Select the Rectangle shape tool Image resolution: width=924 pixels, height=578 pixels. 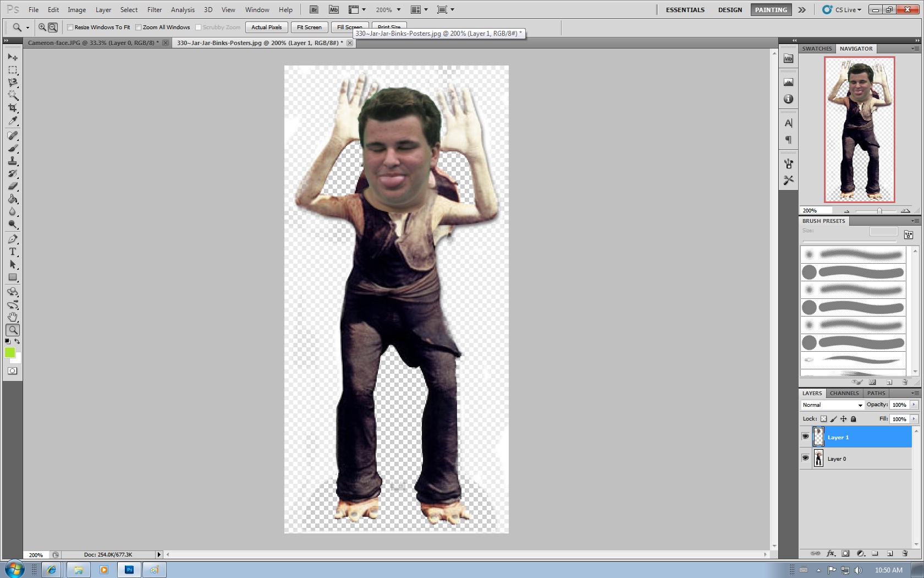(13, 277)
